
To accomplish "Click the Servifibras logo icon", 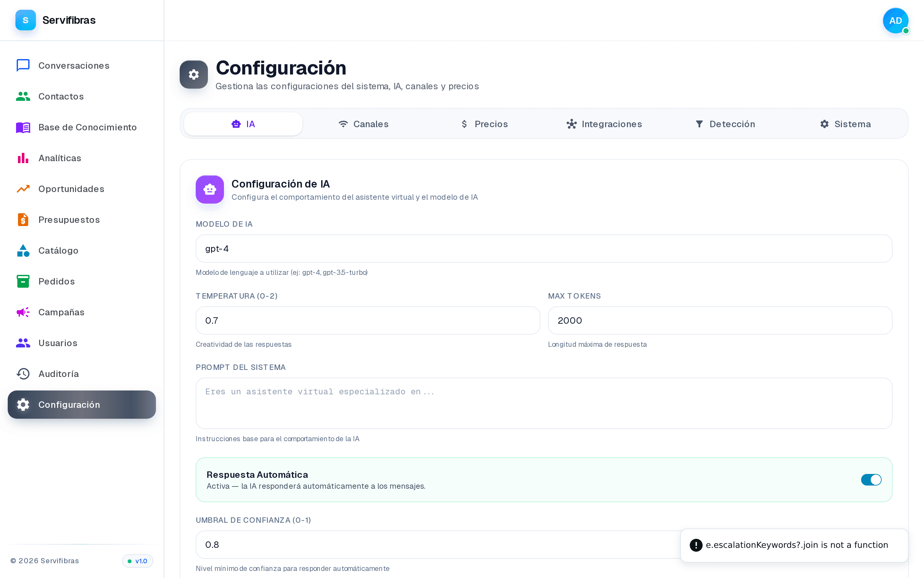I will tap(26, 20).
